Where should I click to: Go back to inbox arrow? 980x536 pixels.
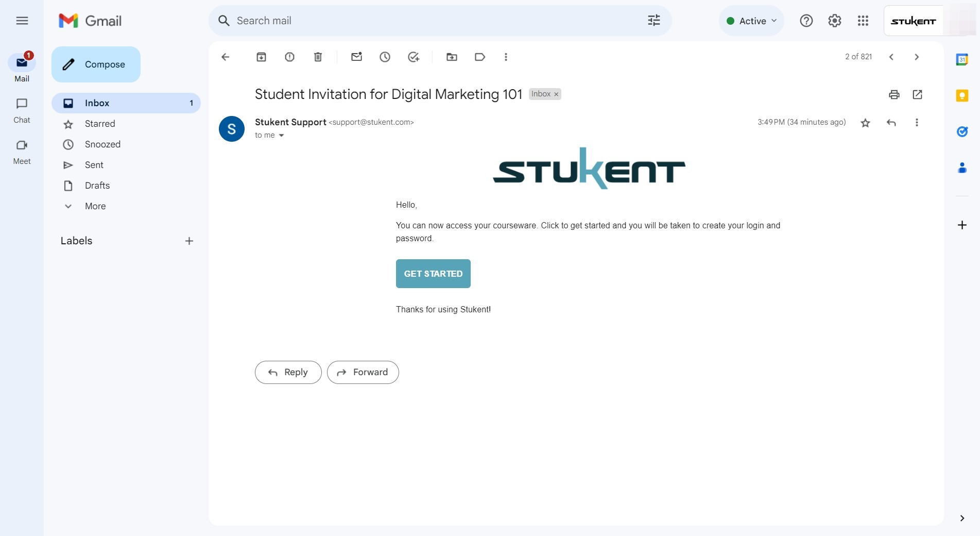tap(226, 57)
